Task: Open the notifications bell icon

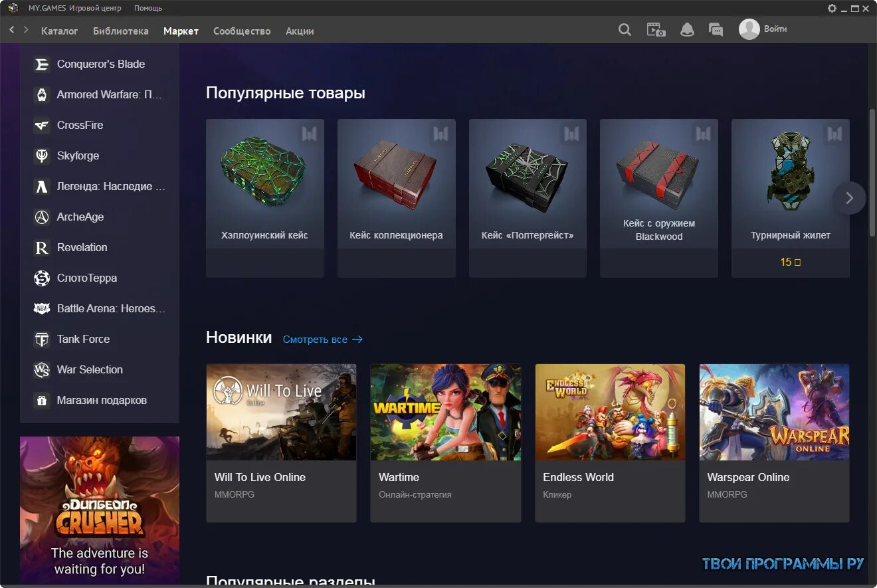Action: (687, 30)
